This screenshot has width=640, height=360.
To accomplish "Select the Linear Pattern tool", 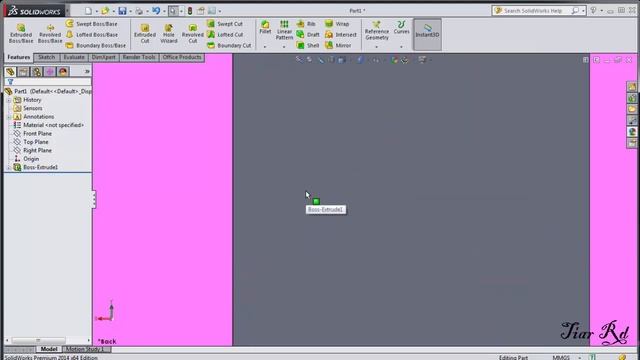I will click(x=284, y=30).
